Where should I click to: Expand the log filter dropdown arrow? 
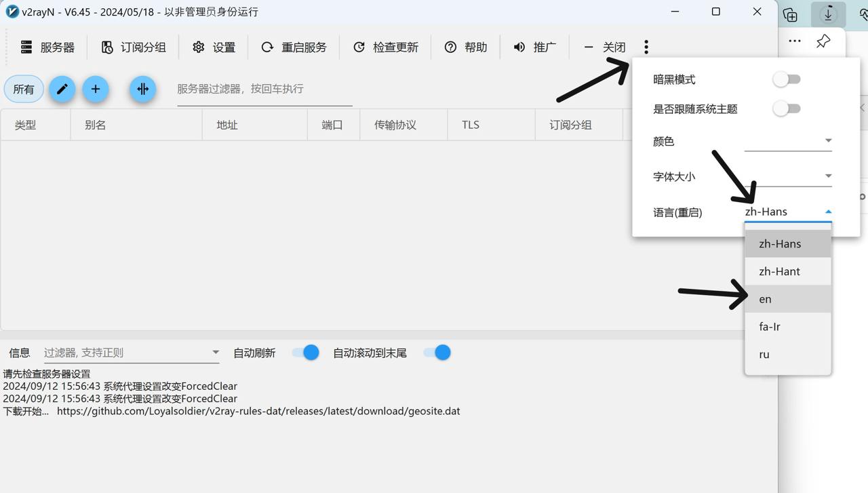(x=216, y=353)
